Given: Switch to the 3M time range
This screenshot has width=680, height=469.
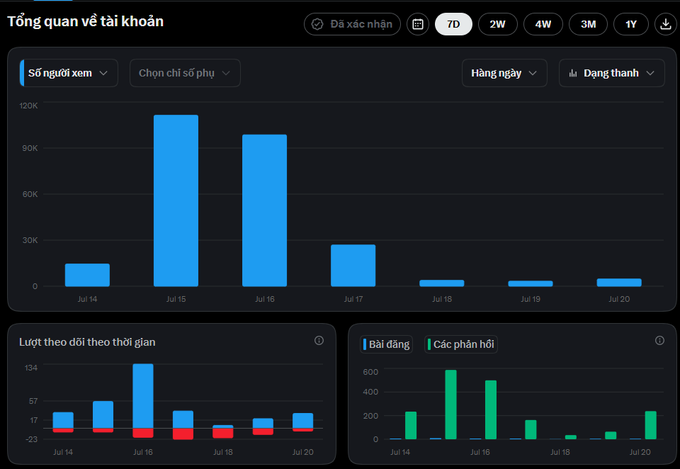Looking at the screenshot, I should point(588,24).
